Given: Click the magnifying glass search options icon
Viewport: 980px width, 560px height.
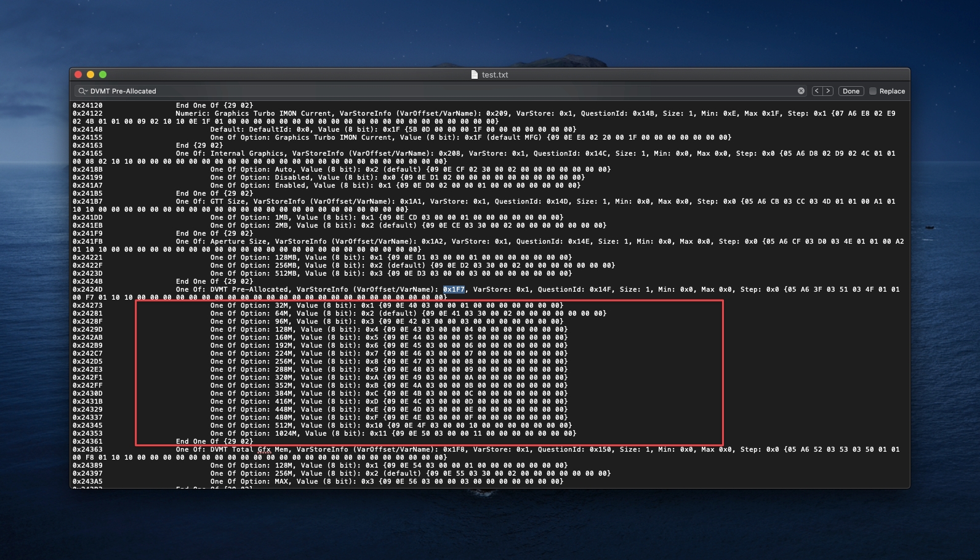Looking at the screenshot, I should click(82, 91).
